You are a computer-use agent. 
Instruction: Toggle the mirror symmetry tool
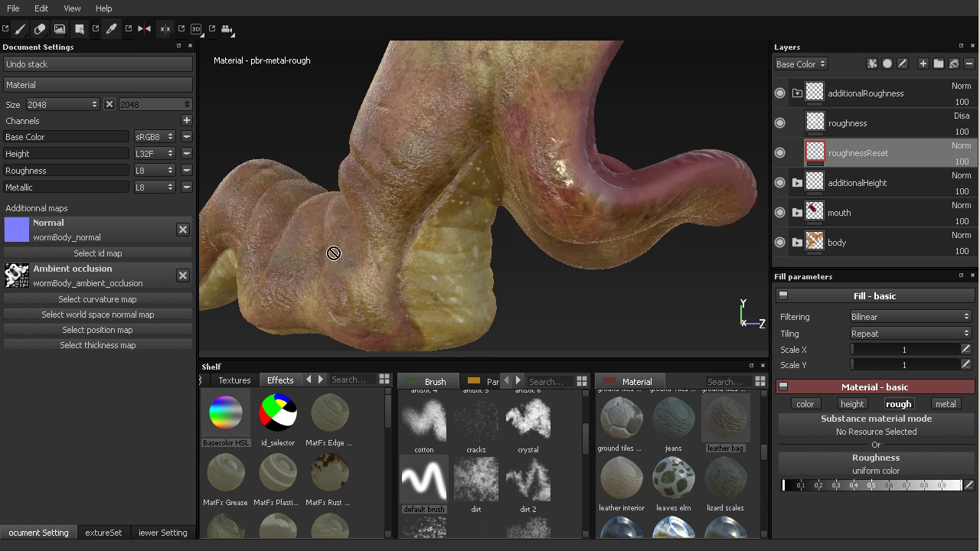tap(144, 29)
